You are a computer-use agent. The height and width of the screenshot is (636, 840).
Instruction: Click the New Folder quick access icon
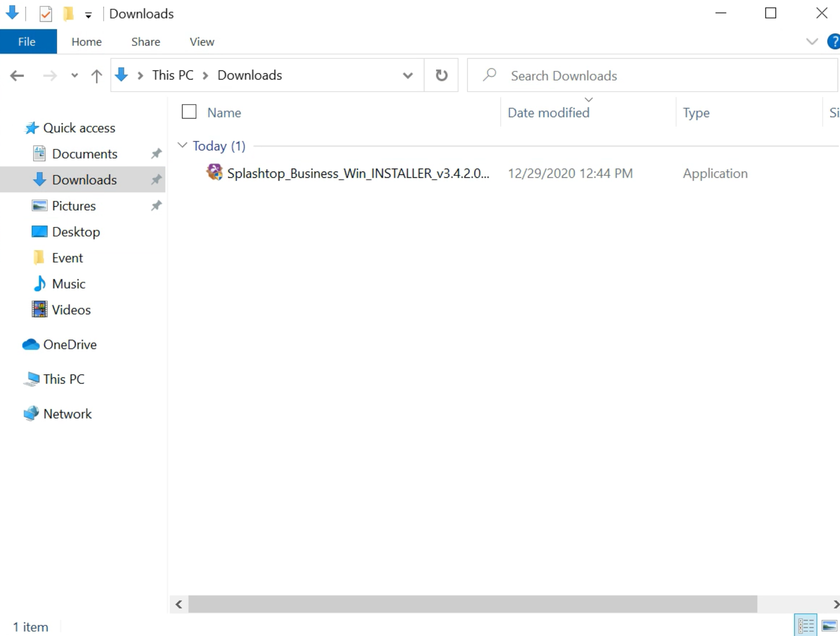(x=68, y=13)
